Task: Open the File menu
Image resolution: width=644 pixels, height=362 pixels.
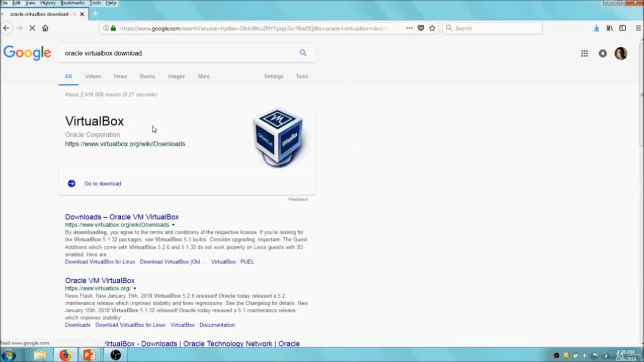Action: [x=4, y=3]
